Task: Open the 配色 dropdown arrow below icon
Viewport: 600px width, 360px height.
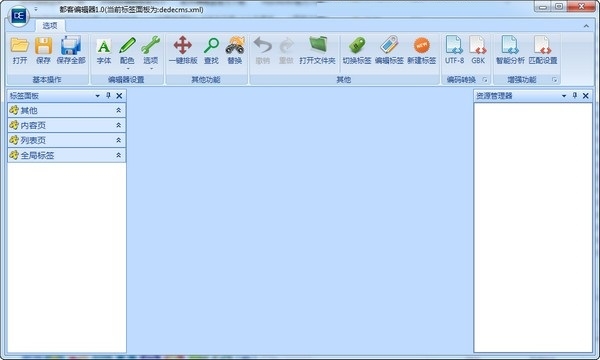Action: click(127, 69)
